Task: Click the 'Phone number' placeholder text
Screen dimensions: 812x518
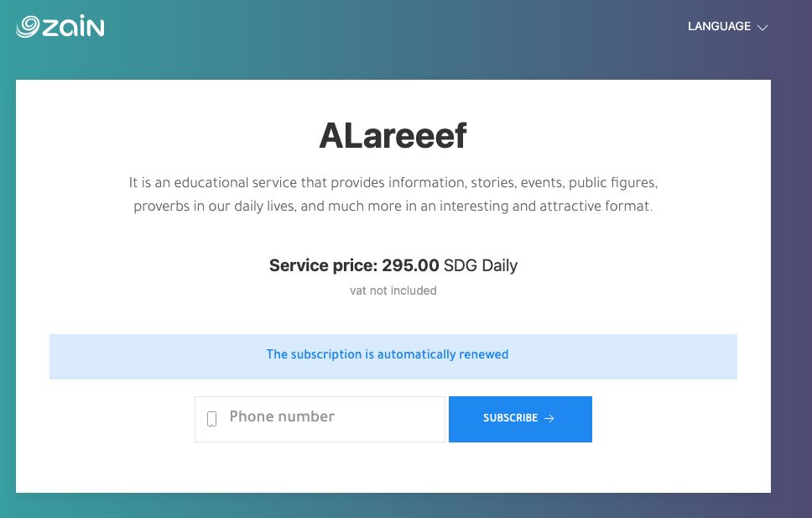Action: point(282,416)
